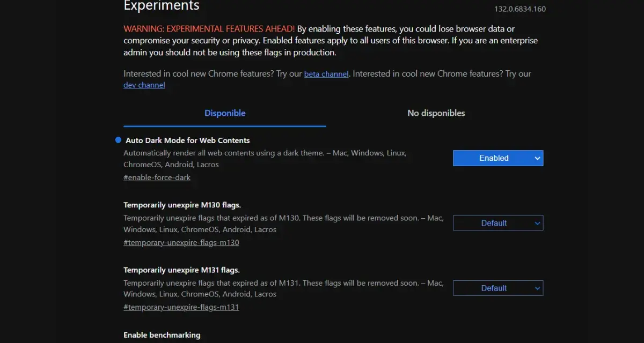Click the #temporary-unexpire-flags-m131 link
This screenshot has width=644, height=343.
[181, 307]
